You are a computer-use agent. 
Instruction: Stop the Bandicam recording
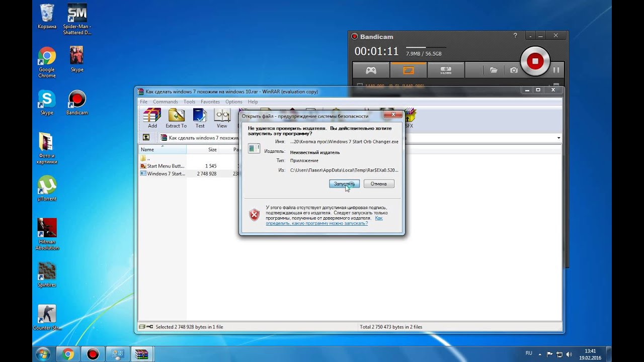click(x=535, y=61)
